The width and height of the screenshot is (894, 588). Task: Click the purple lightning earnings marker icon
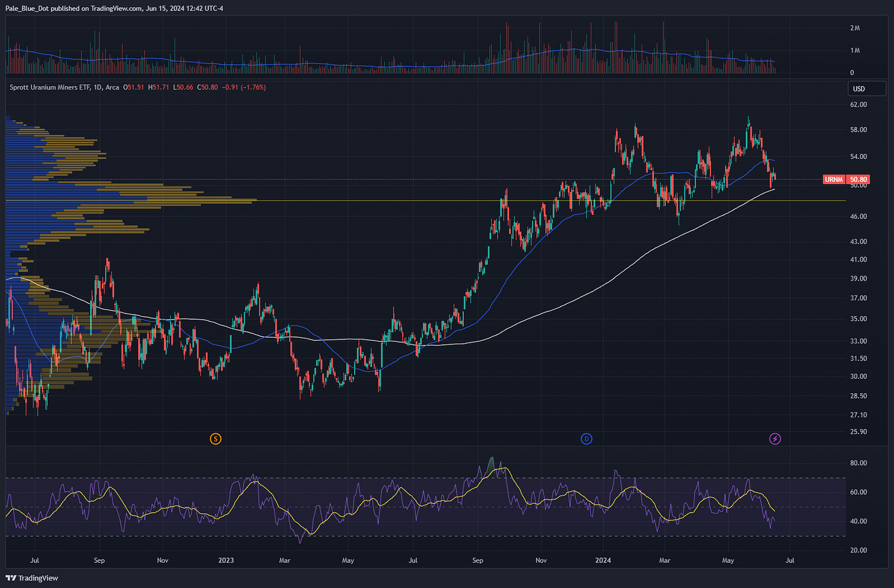coord(775,438)
